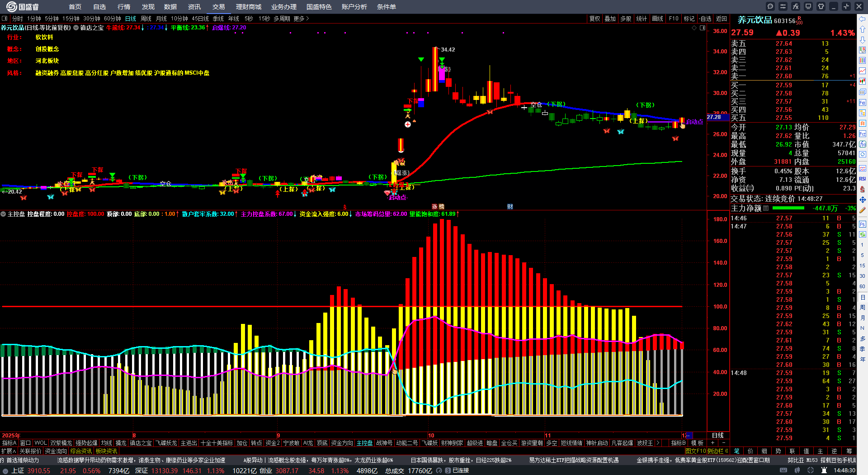Open the 指标B indicator group

coord(679,443)
